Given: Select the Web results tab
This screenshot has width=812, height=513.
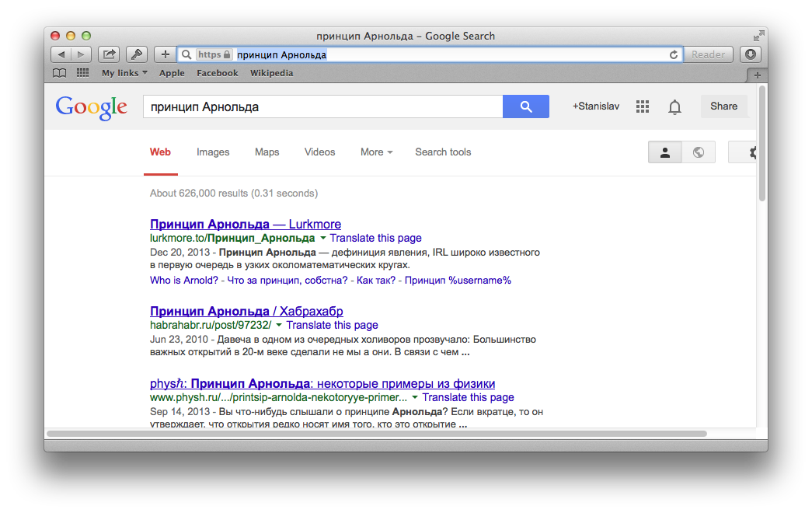Looking at the screenshot, I should click(161, 152).
